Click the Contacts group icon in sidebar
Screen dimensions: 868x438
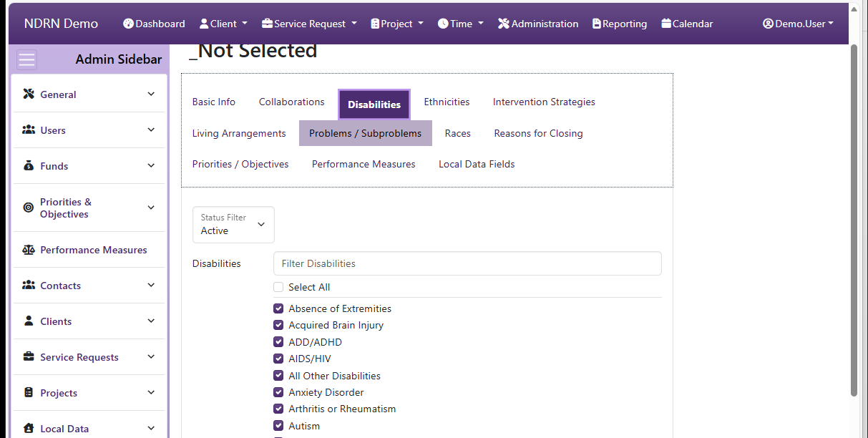[x=29, y=286]
